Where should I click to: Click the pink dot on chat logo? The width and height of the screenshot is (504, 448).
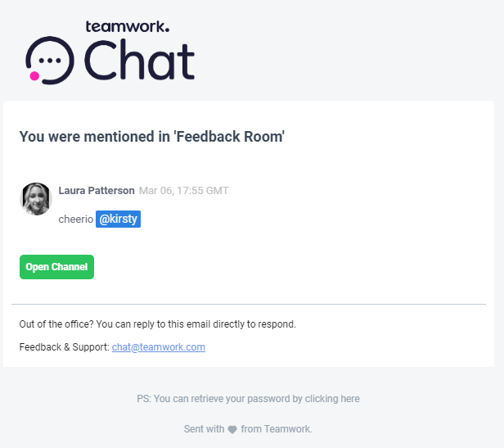click(34, 76)
